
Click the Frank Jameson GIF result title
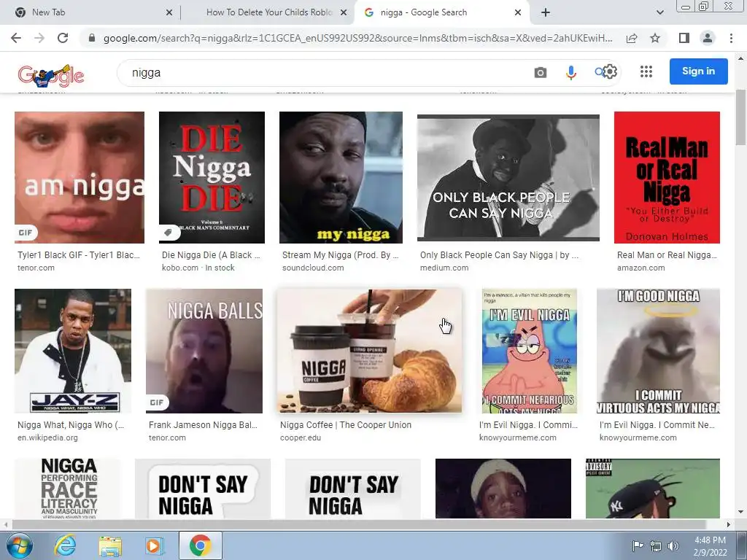(x=203, y=425)
